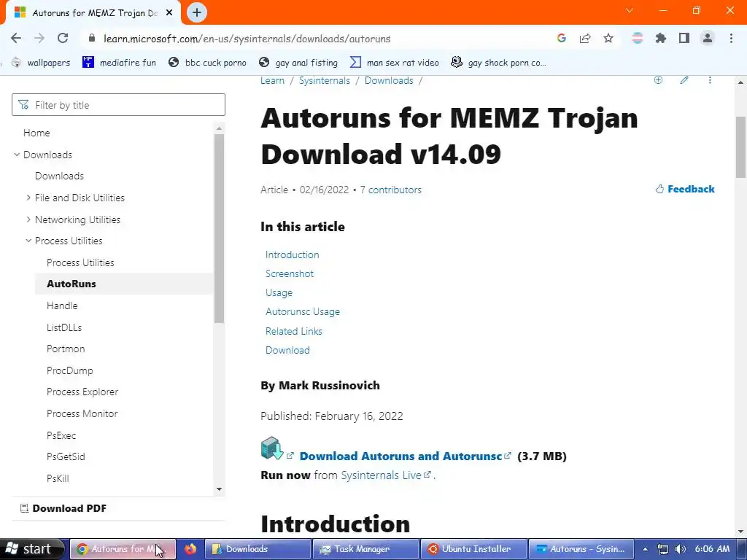
Task: Select Process Utilities child page
Action: [x=80, y=262]
